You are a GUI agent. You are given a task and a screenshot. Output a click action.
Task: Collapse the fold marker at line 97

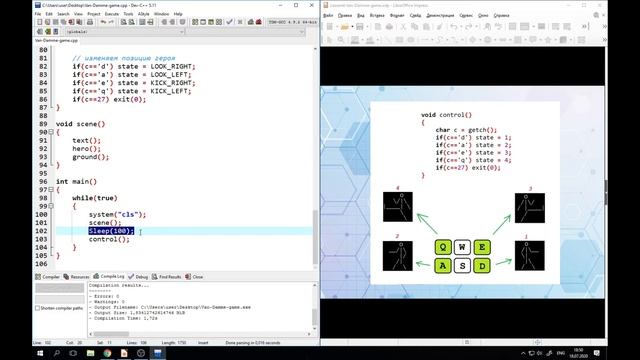(51, 189)
